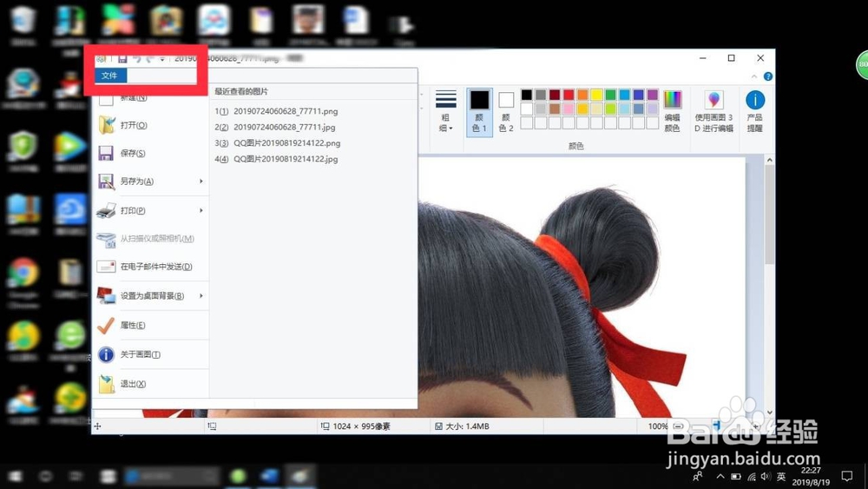Pick the gold color swatch
This screenshot has height=489, width=868.
[582, 109]
